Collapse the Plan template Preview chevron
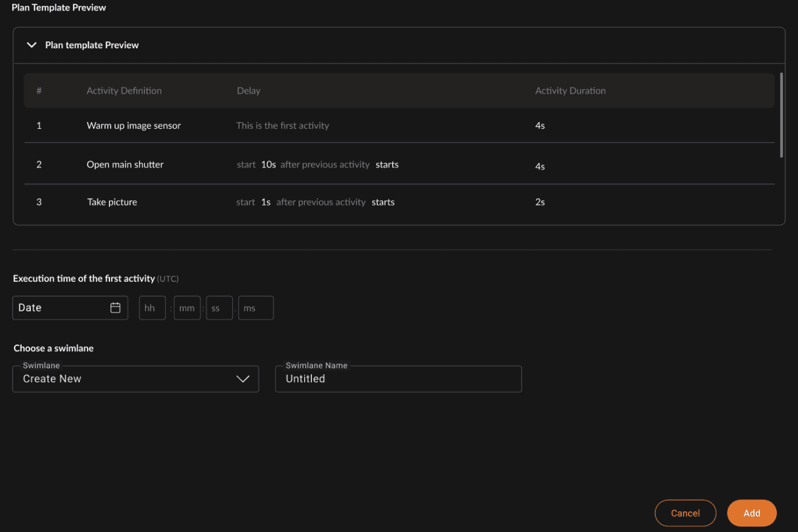This screenshot has width=798, height=532. click(32, 45)
